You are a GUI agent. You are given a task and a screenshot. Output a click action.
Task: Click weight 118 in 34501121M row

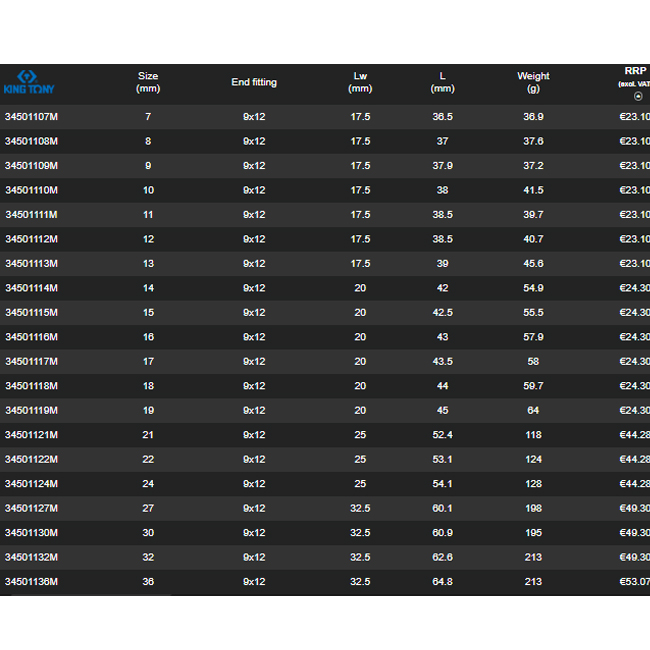point(533,435)
